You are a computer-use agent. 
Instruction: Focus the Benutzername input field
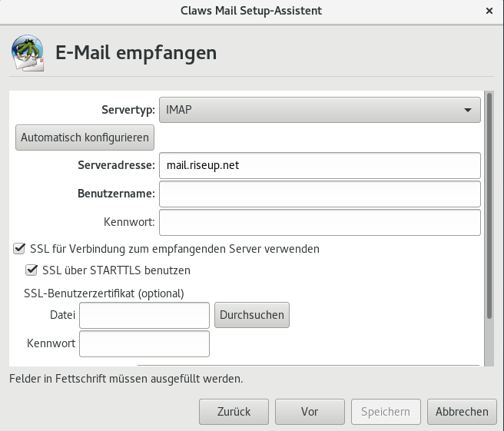(x=320, y=194)
